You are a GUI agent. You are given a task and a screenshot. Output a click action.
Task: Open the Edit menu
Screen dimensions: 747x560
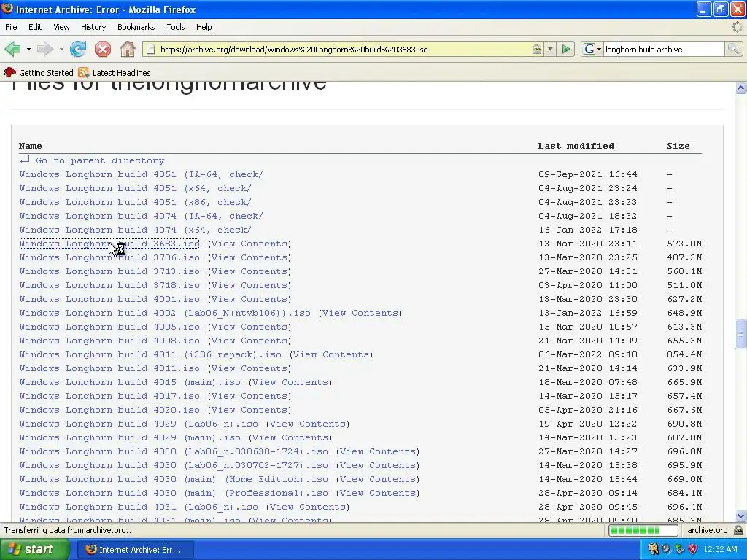pos(35,27)
